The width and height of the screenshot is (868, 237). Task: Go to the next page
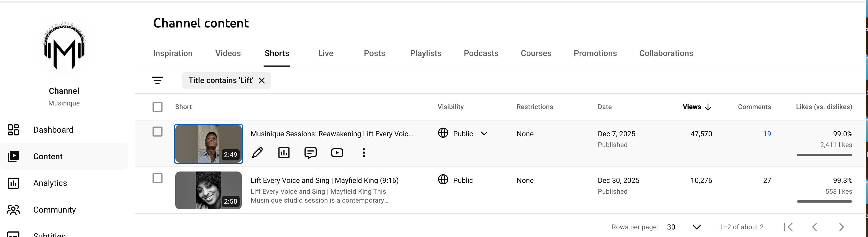click(841, 227)
